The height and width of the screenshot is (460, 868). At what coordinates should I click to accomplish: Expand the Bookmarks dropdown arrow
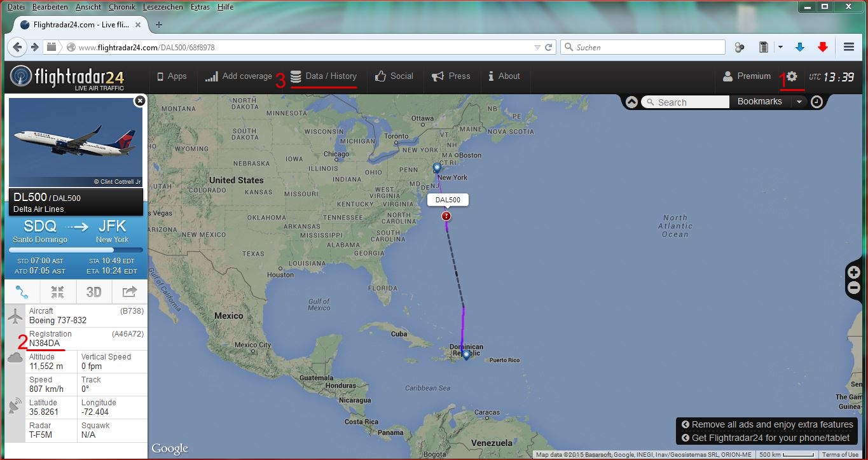799,102
